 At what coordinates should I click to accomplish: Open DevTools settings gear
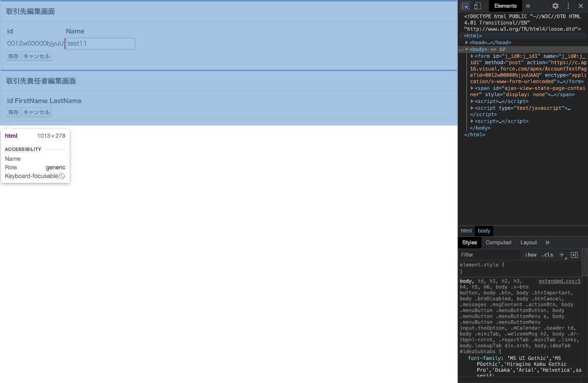tap(555, 6)
